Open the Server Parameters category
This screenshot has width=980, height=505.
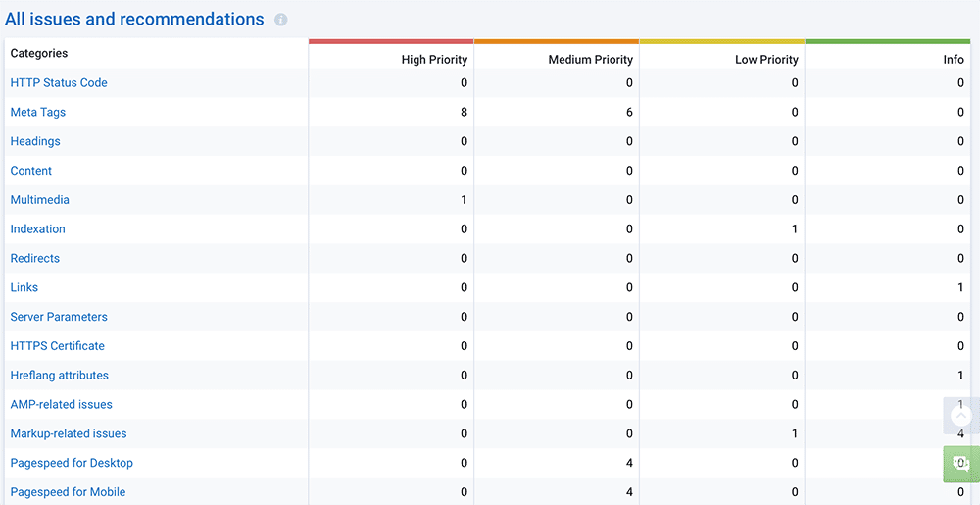pos(59,317)
